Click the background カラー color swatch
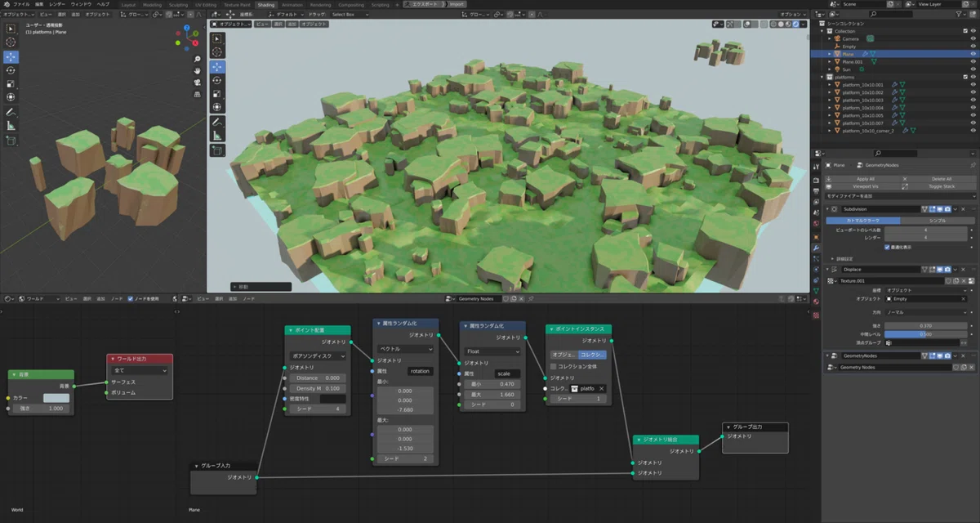This screenshot has height=523, width=980. point(56,397)
